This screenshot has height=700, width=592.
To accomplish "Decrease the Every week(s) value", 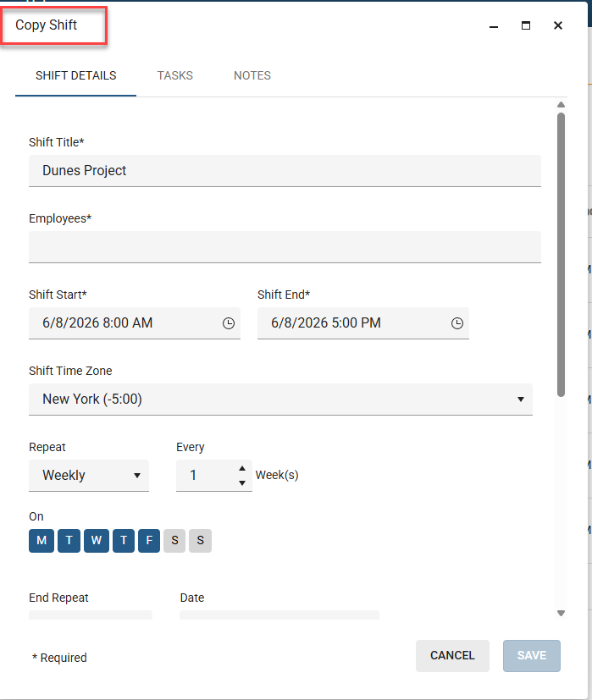I will (x=242, y=483).
